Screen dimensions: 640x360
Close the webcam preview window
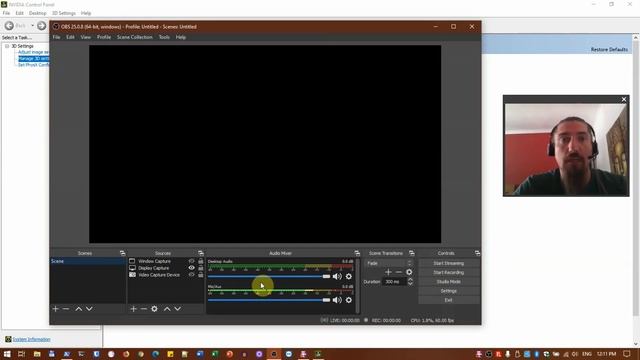tap(624, 99)
